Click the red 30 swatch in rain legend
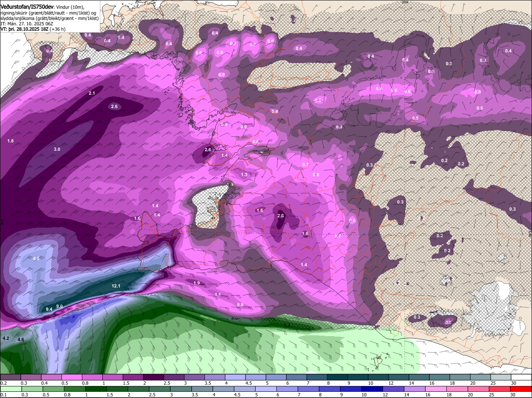 [521, 389]
